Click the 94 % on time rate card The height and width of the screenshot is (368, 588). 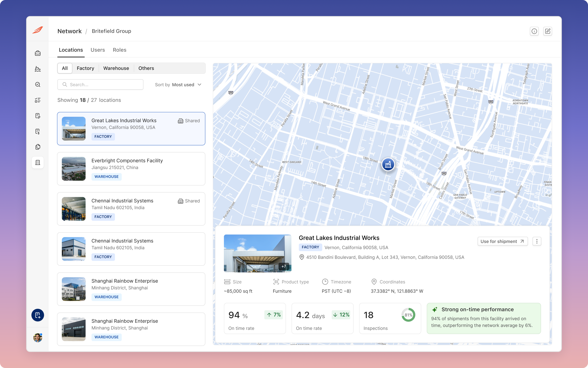click(x=255, y=318)
